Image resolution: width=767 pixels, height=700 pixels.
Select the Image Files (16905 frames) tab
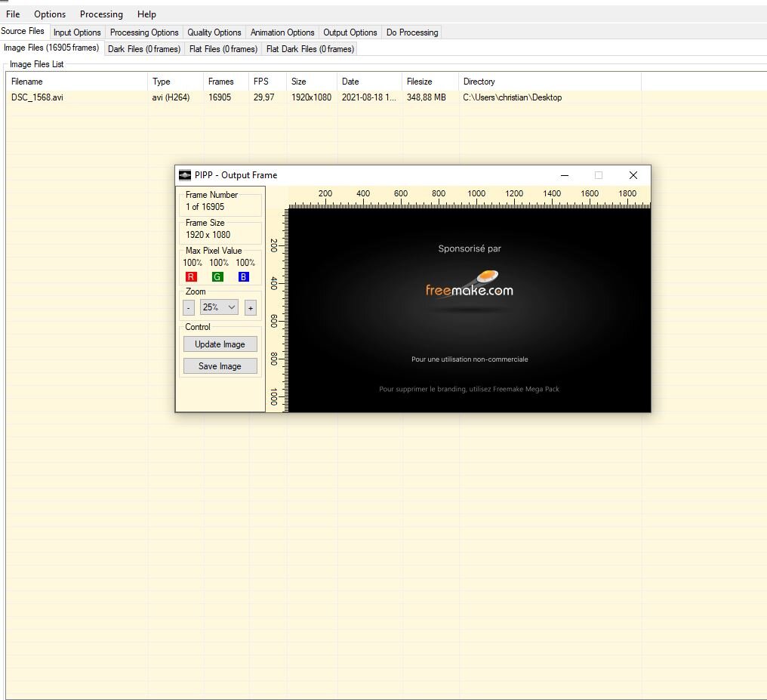(51, 48)
